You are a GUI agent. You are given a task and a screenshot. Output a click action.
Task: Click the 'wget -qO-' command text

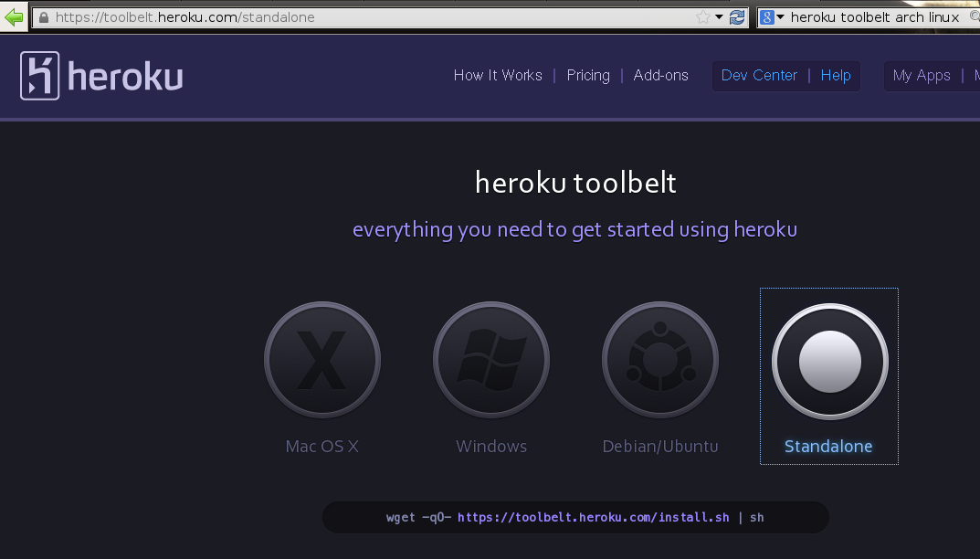click(x=418, y=517)
